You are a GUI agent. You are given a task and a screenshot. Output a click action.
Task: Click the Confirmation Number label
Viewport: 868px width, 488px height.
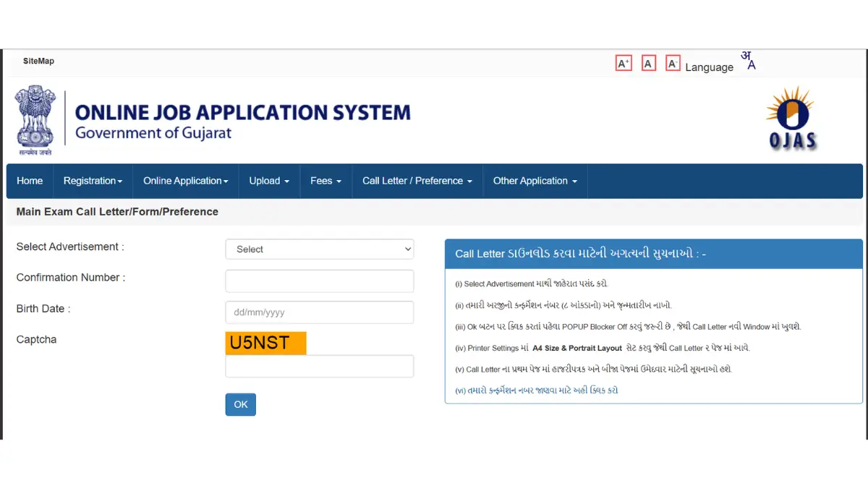(71, 278)
